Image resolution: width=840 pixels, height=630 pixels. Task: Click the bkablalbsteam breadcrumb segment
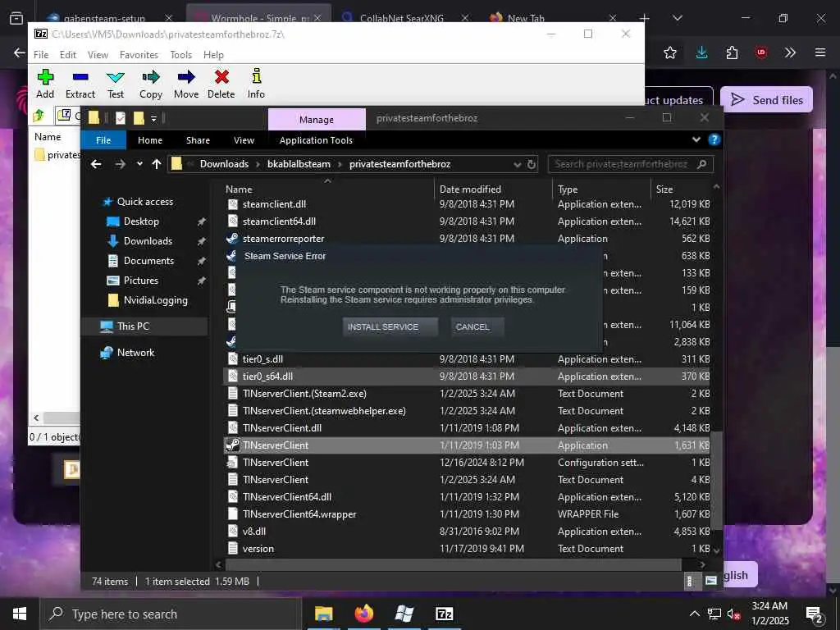pyautogui.click(x=299, y=164)
